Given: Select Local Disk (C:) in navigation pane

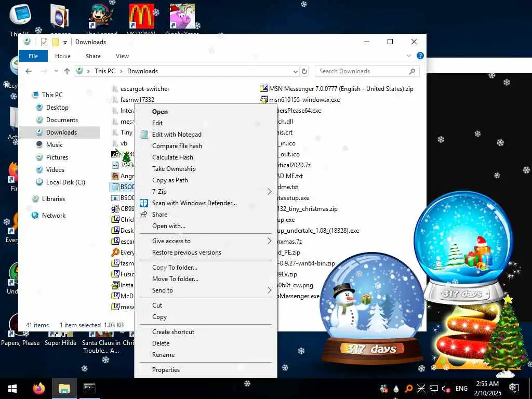Looking at the screenshot, I should 65,182.
